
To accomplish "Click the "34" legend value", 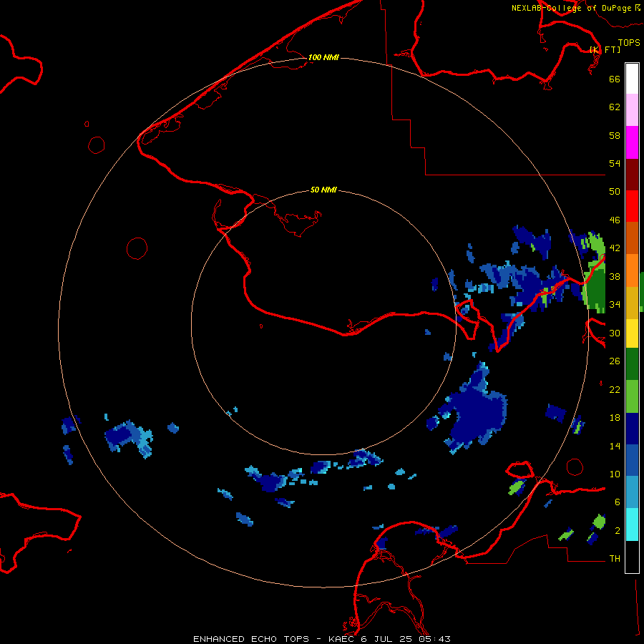I will [x=615, y=305].
